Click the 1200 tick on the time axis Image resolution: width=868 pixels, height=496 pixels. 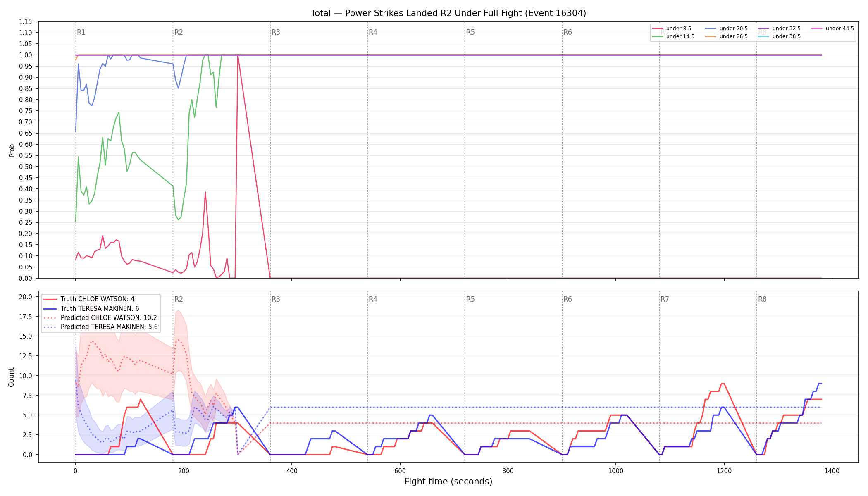tap(724, 471)
